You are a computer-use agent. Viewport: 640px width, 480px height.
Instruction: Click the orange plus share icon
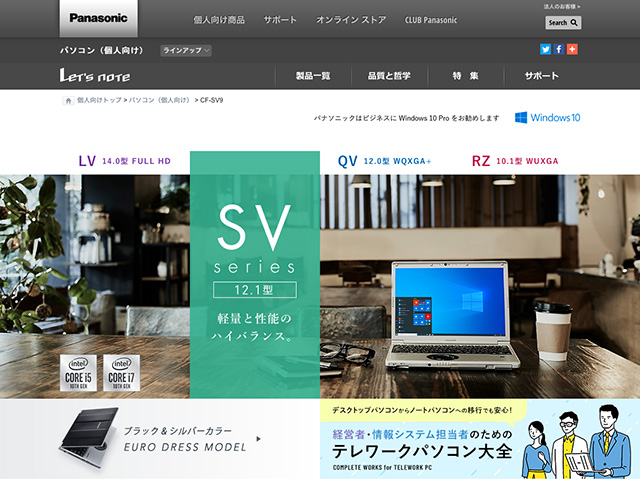point(572,49)
